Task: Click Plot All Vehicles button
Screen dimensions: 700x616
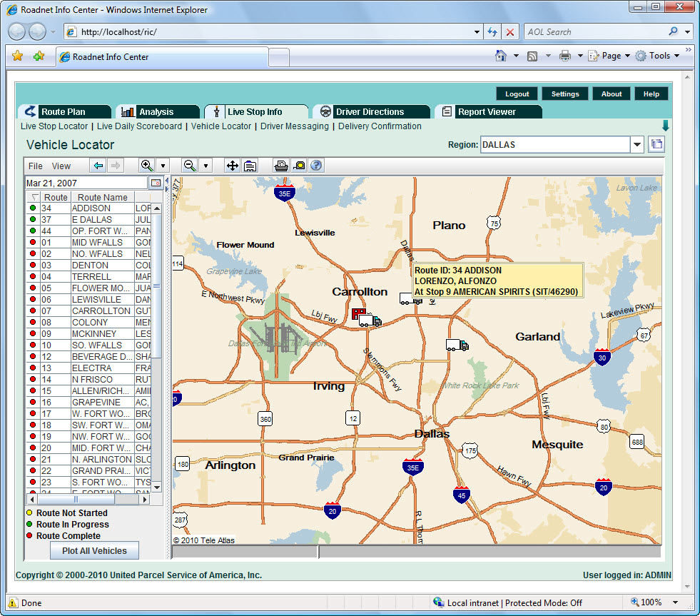Action: tap(94, 551)
